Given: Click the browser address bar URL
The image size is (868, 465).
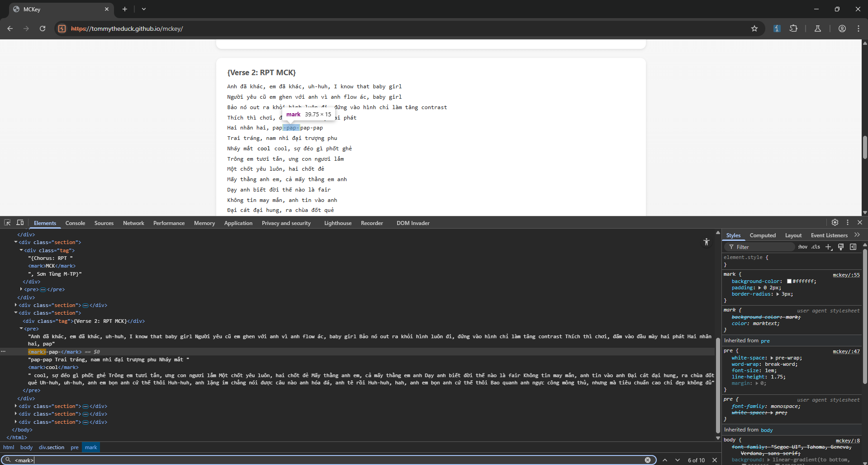Looking at the screenshot, I should coord(127,29).
